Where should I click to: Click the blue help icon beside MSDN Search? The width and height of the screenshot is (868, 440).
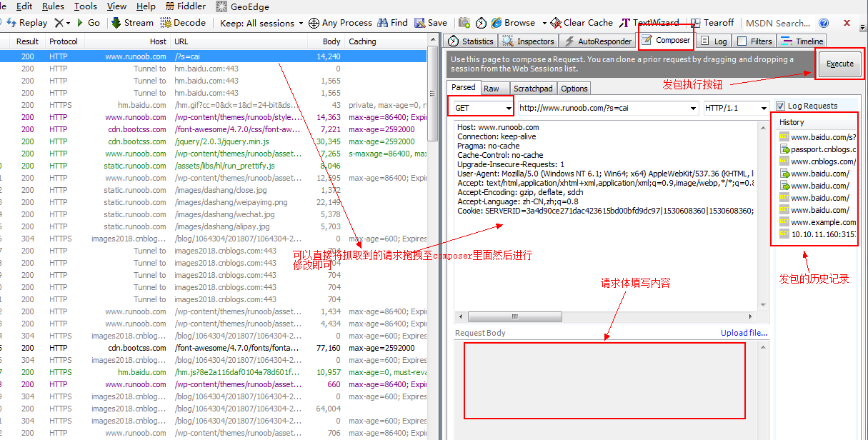pos(824,23)
